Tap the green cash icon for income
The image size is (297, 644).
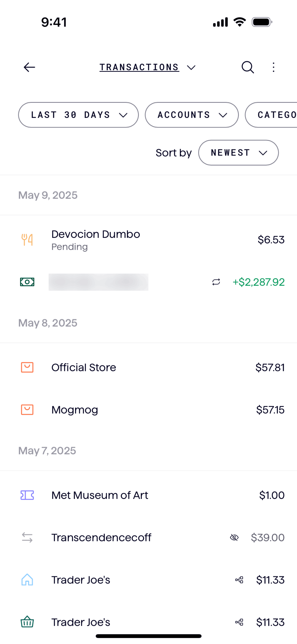27,282
